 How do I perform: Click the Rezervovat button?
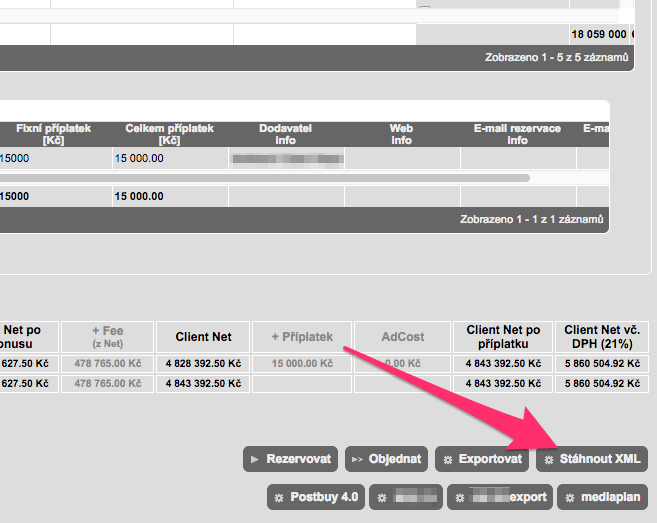click(x=290, y=459)
